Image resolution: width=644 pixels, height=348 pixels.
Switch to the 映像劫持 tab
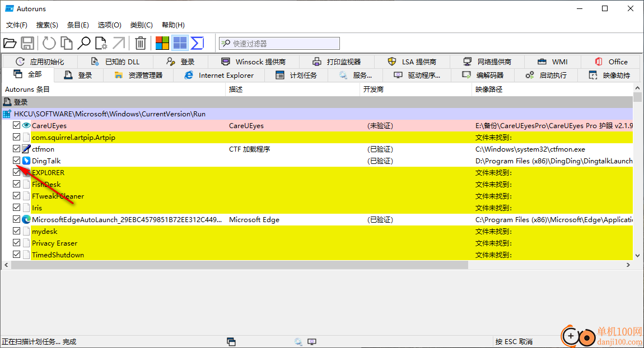[x=609, y=76]
